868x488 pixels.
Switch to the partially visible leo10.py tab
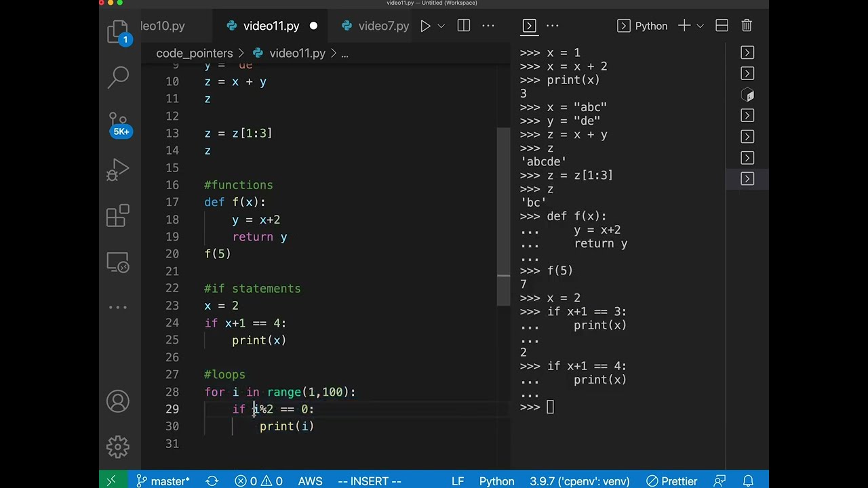(x=163, y=26)
